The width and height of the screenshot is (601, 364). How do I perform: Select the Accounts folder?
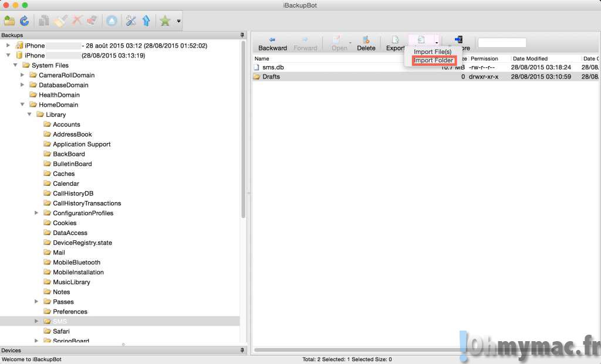coord(66,124)
